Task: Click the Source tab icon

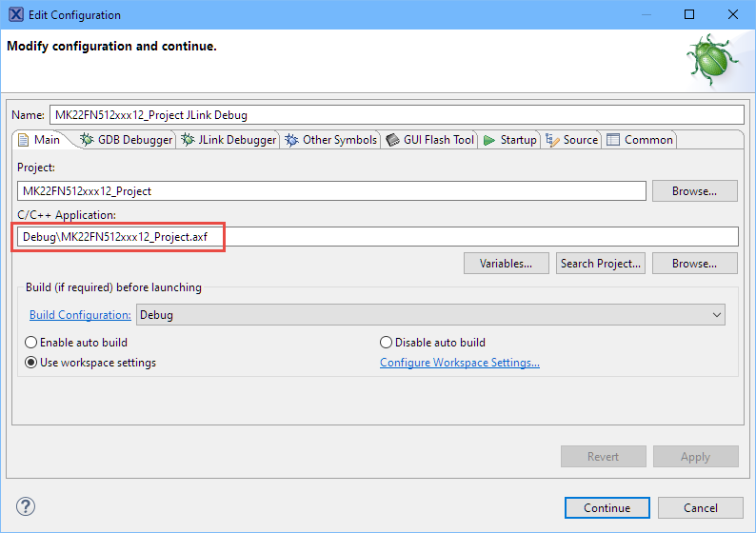Action: pyautogui.click(x=552, y=140)
